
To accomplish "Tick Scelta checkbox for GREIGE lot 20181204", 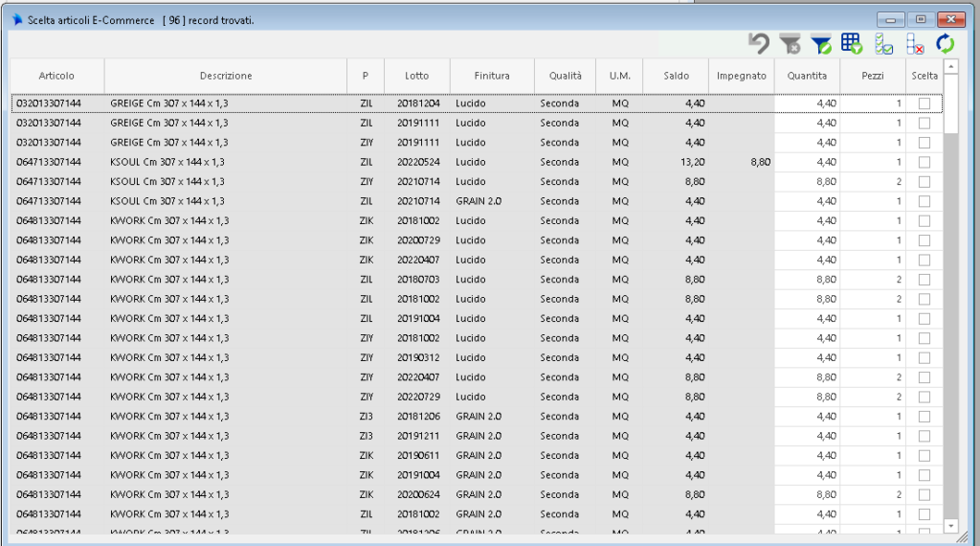I will (924, 103).
